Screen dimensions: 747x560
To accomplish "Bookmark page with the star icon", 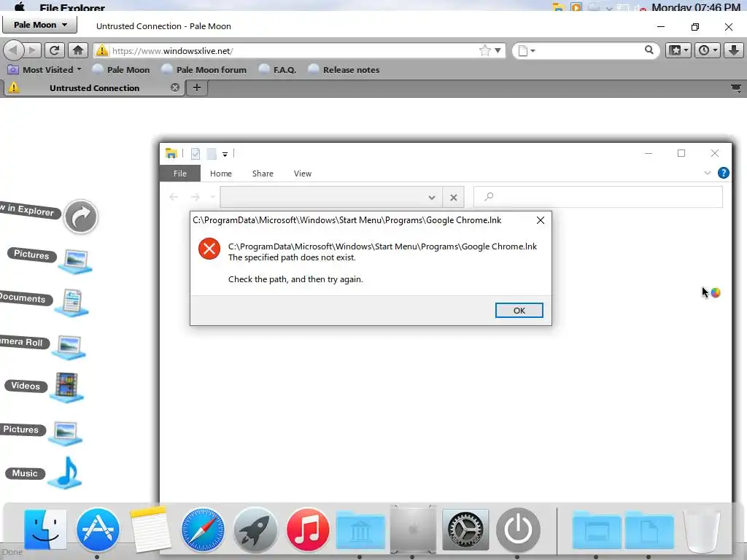I will pyautogui.click(x=484, y=50).
